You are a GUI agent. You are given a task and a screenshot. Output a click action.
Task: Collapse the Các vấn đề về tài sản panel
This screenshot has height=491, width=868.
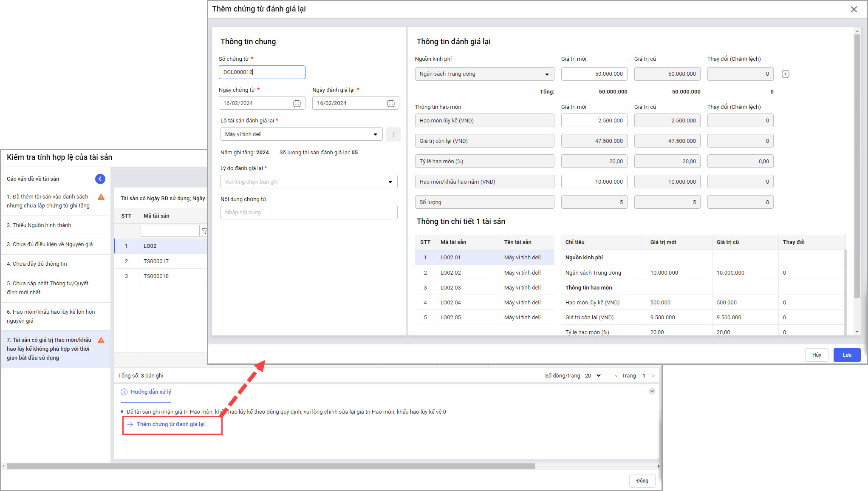[100, 179]
